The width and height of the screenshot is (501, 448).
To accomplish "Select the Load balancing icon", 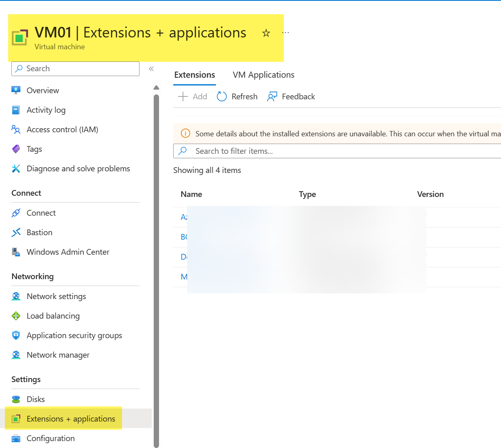I will tap(16, 315).
